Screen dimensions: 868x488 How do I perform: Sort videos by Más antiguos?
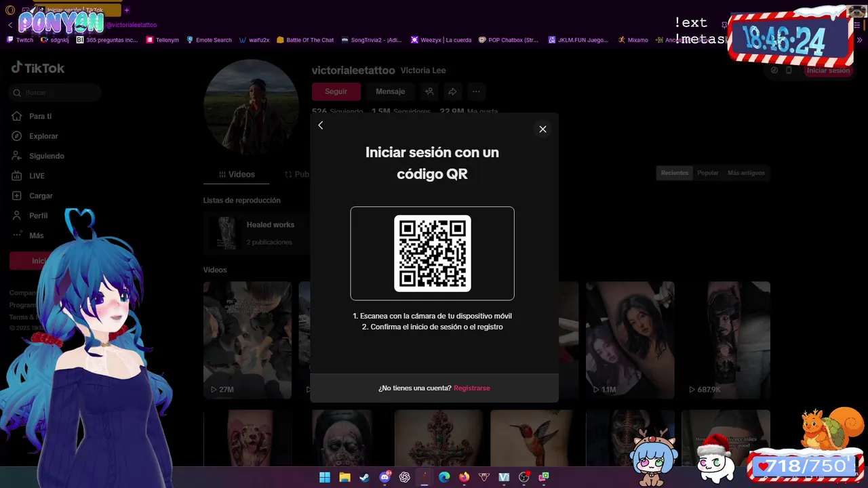(x=746, y=173)
